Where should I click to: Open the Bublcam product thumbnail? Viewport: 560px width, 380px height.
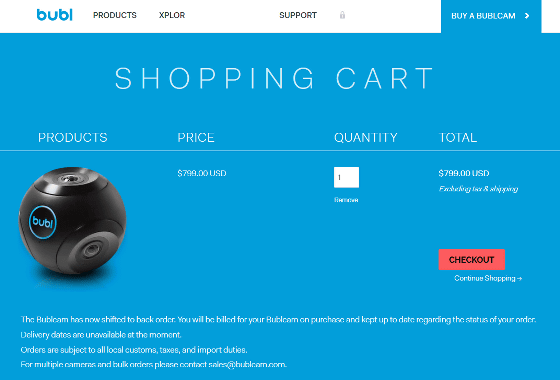coord(72,227)
